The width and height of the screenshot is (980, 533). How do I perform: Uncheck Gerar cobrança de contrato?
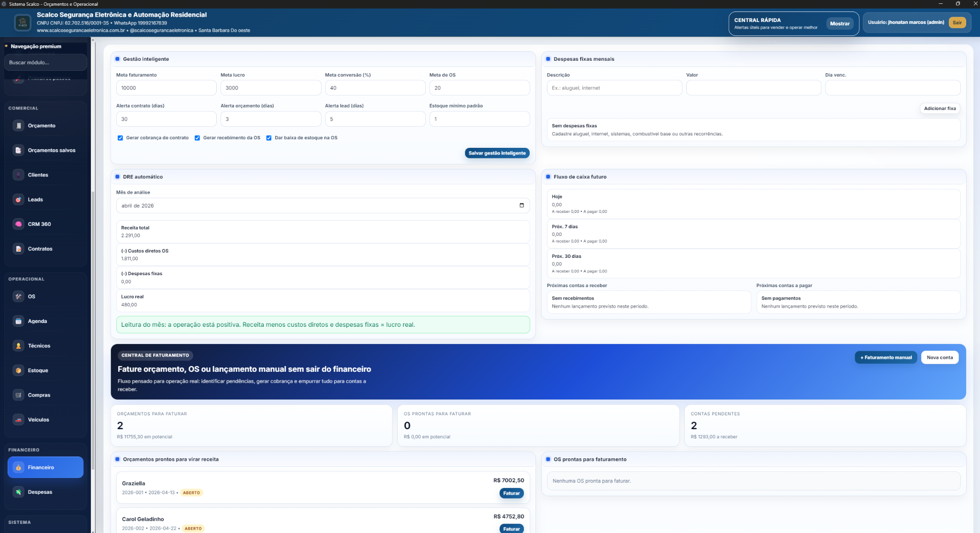tap(120, 138)
